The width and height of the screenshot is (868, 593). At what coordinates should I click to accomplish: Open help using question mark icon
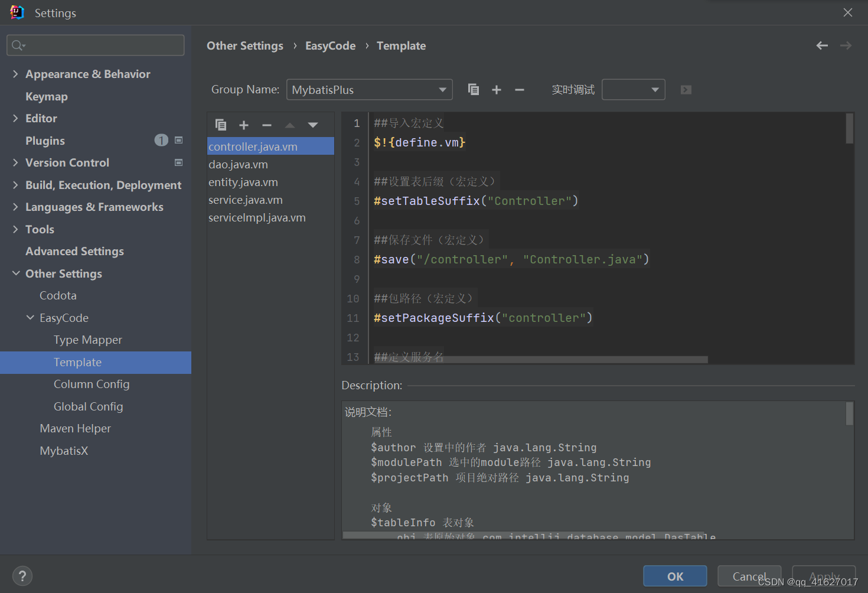pos(22,575)
